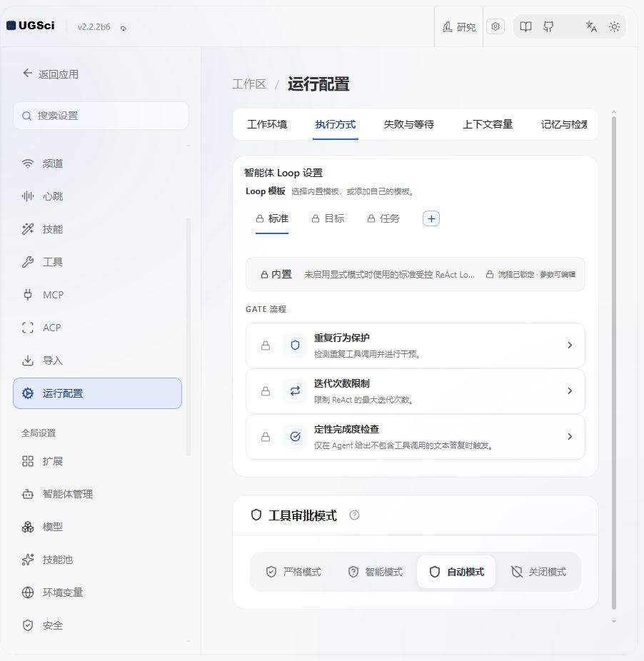This screenshot has height=661, width=644.
Task: Select 智能模式 approval mode
Action: (x=376, y=572)
